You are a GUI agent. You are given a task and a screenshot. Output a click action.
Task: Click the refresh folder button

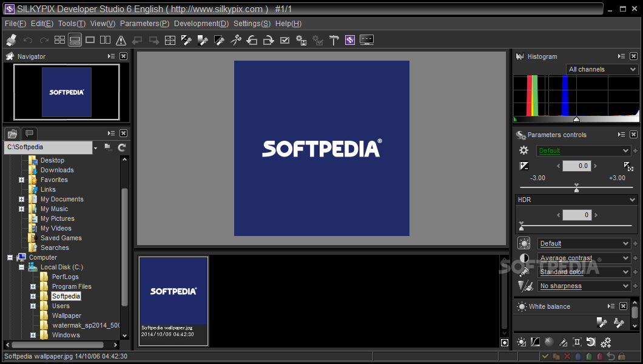pyautogui.click(x=122, y=147)
